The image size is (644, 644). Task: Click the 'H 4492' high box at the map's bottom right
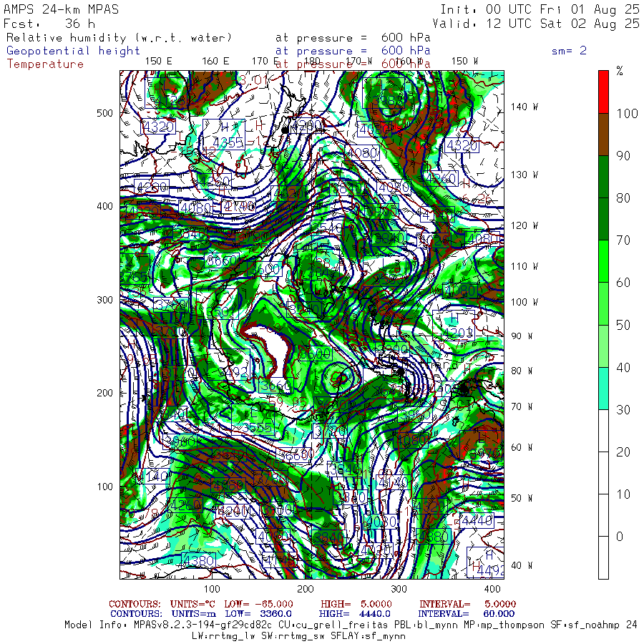pyautogui.click(x=486, y=562)
